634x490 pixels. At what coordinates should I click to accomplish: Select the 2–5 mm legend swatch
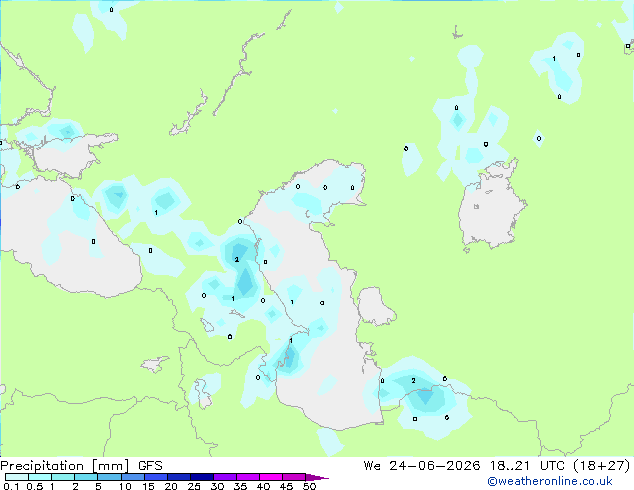86,477
